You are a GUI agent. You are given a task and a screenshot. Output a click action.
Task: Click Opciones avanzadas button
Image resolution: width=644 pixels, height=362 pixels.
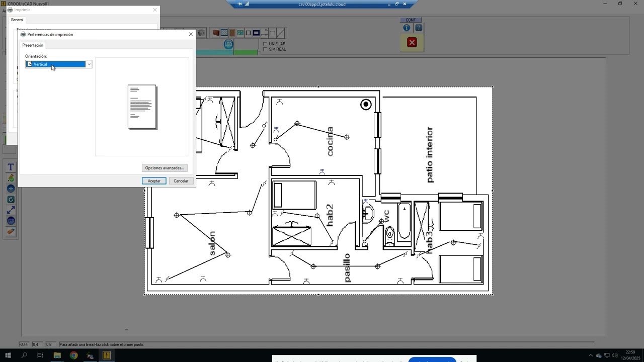pos(165,168)
